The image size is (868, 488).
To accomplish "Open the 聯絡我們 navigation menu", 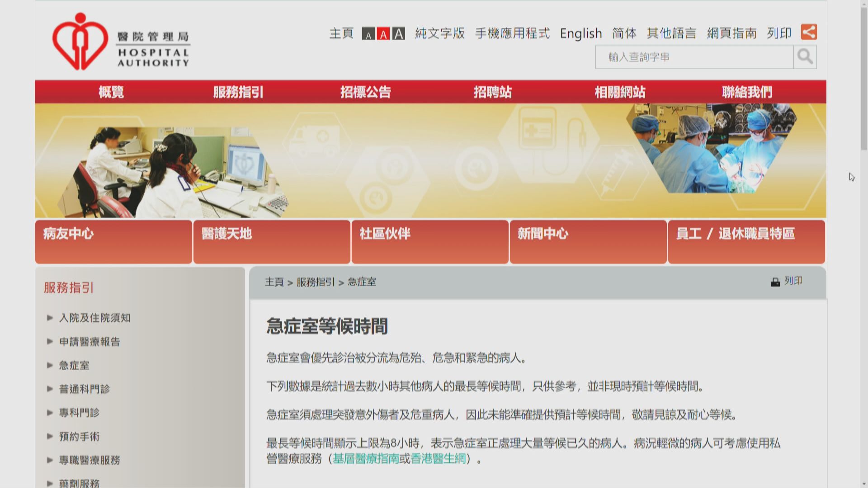I will 747,92.
